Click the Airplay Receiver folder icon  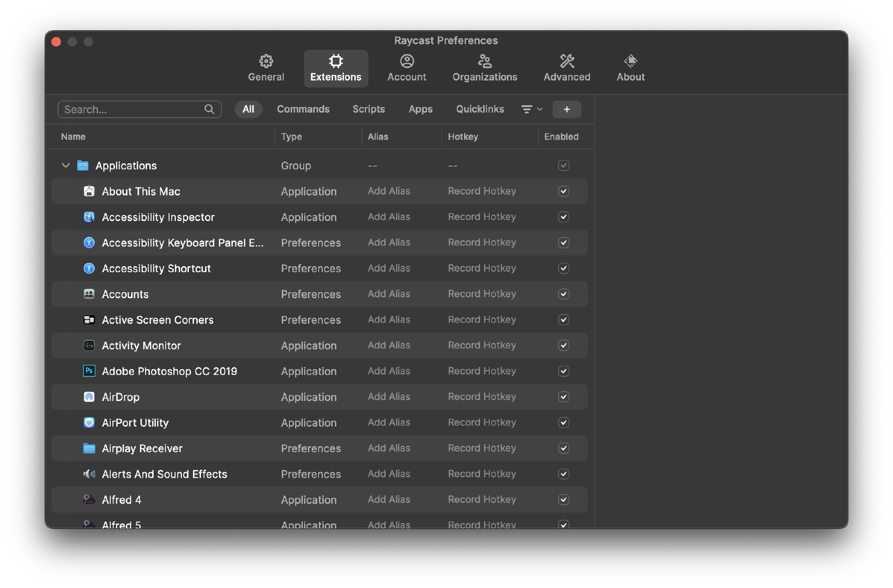pyautogui.click(x=89, y=448)
